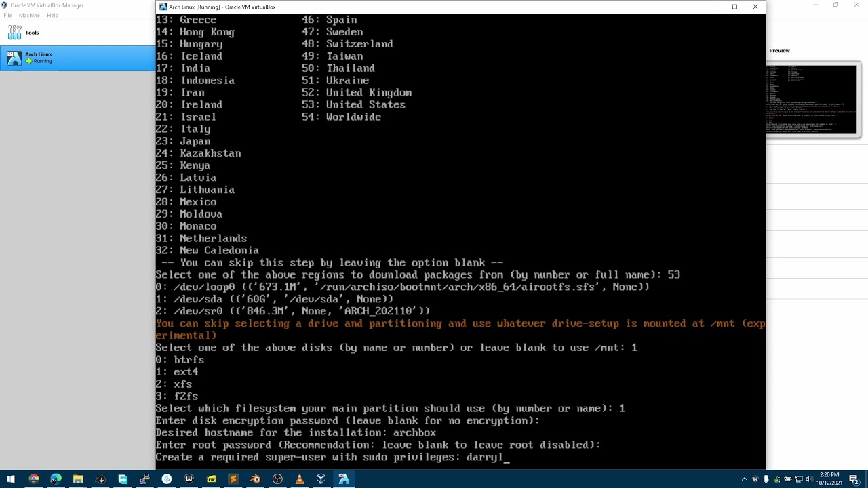The height and width of the screenshot is (488, 868).
Task: Open the volume control tray icon
Action: [809, 479]
